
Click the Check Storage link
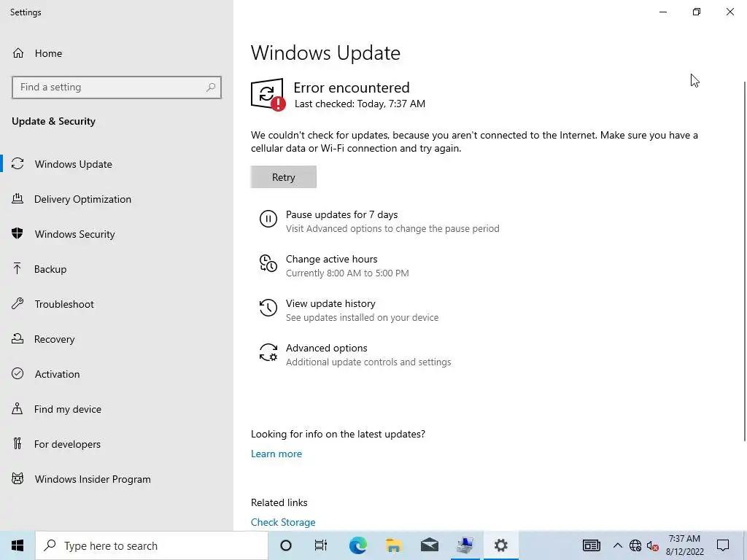283,522
